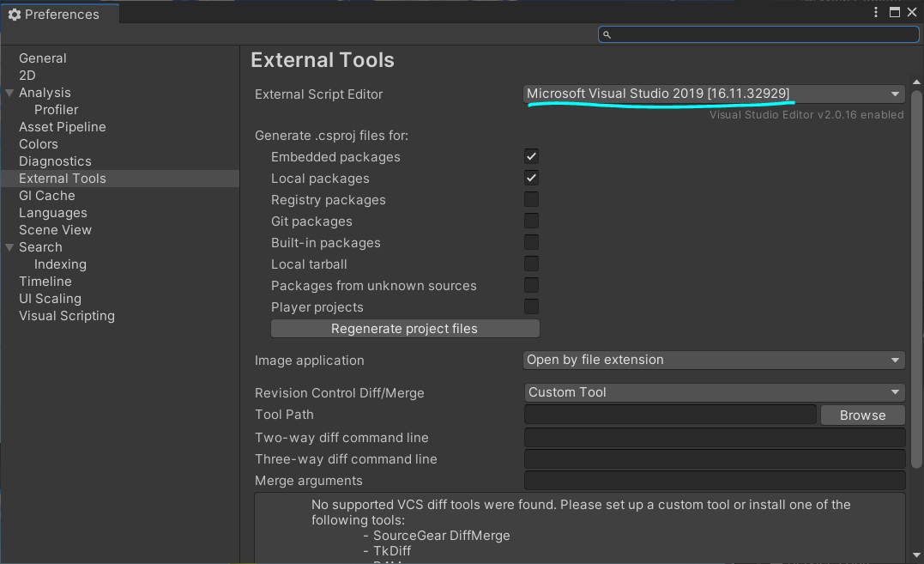Select Diagnostics category
Viewport: 924px width, 564px height.
pyautogui.click(x=56, y=161)
